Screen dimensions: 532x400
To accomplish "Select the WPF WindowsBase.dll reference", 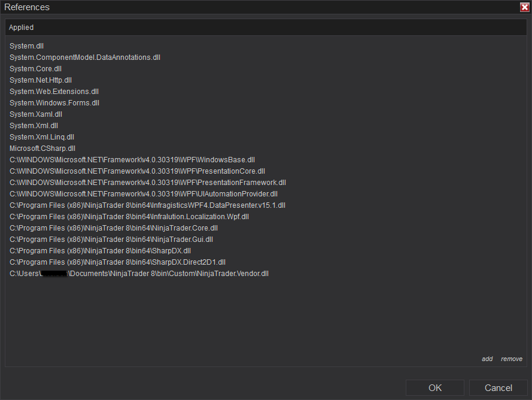I will 132,160.
